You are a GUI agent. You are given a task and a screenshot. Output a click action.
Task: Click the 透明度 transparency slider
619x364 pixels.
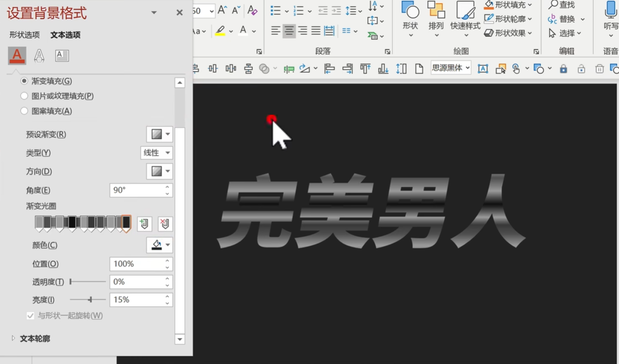pos(88,282)
